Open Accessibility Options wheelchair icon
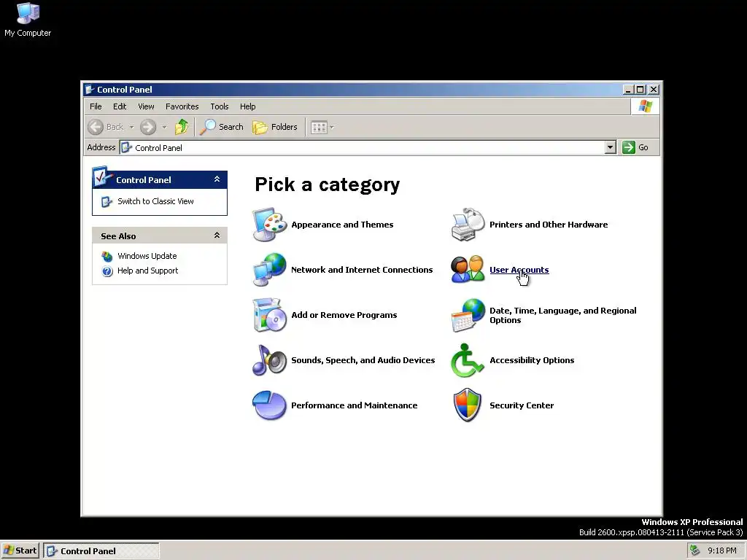747x560 pixels. click(468, 360)
